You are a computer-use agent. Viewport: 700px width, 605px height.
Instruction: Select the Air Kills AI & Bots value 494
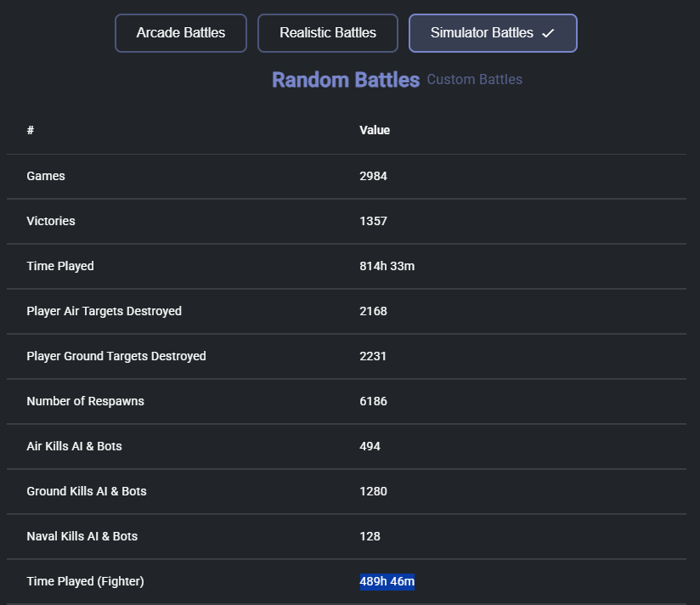click(370, 446)
